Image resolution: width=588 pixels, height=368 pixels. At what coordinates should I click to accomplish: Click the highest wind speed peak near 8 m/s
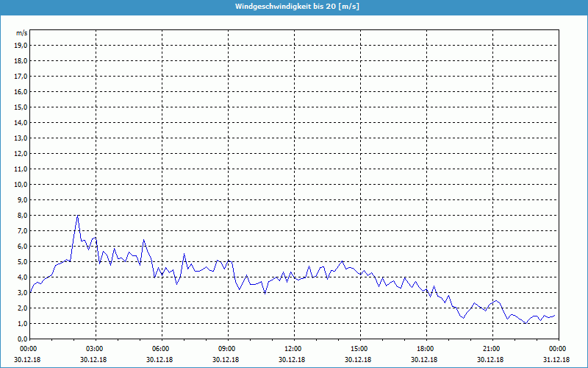[x=77, y=216]
